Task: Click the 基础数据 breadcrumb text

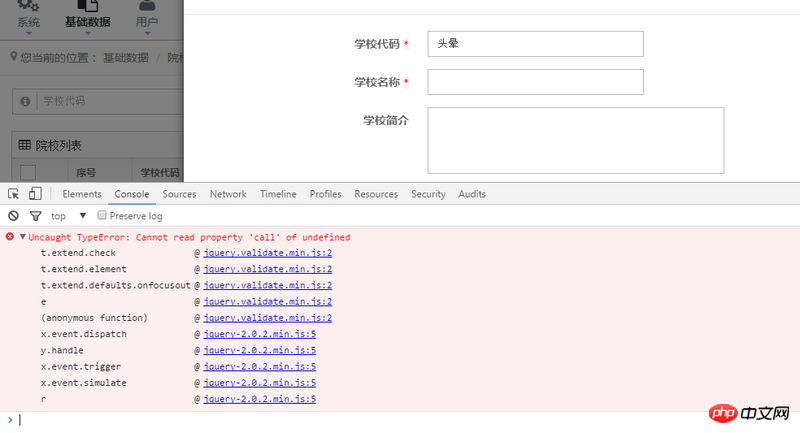Action: 126,58
